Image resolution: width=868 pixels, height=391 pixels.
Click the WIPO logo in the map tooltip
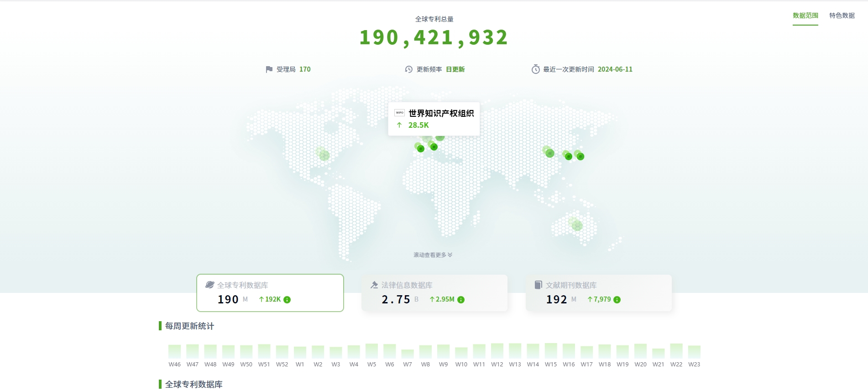coord(399,113)
